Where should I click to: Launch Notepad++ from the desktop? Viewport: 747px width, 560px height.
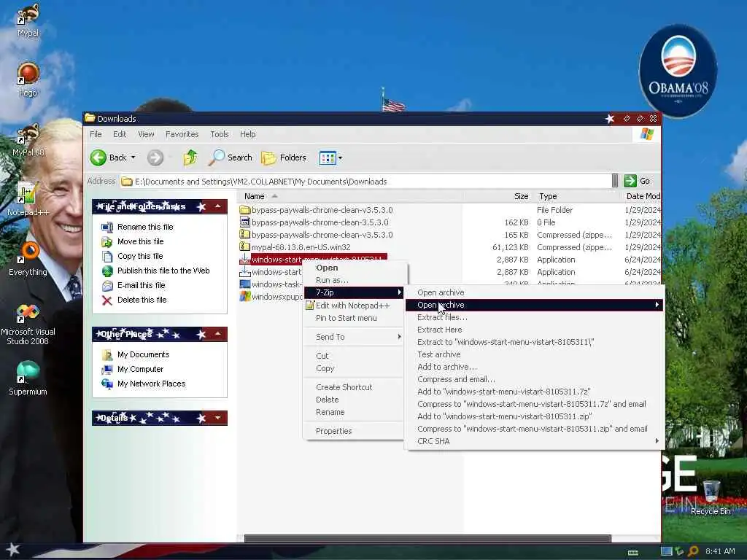point(28,199)
